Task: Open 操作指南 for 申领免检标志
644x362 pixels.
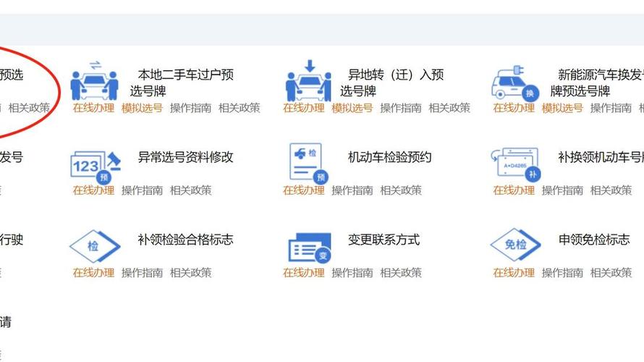Action: pyautogui.click(x=562, y=272)
